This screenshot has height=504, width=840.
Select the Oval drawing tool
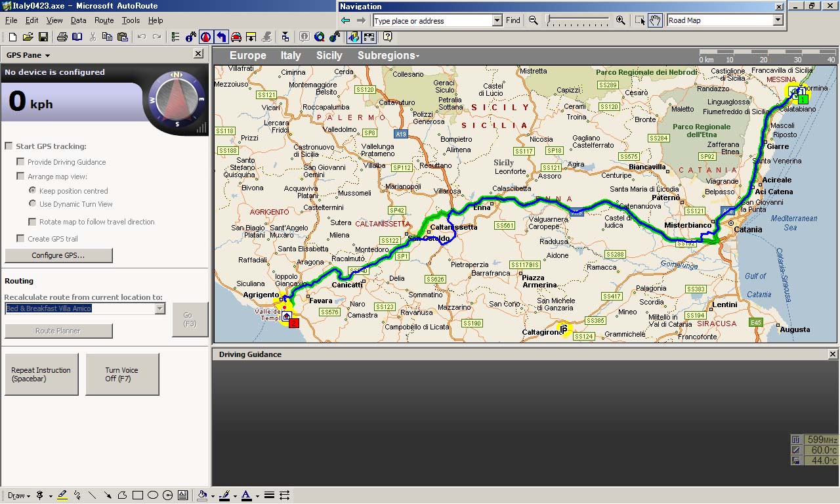point(152,495)
